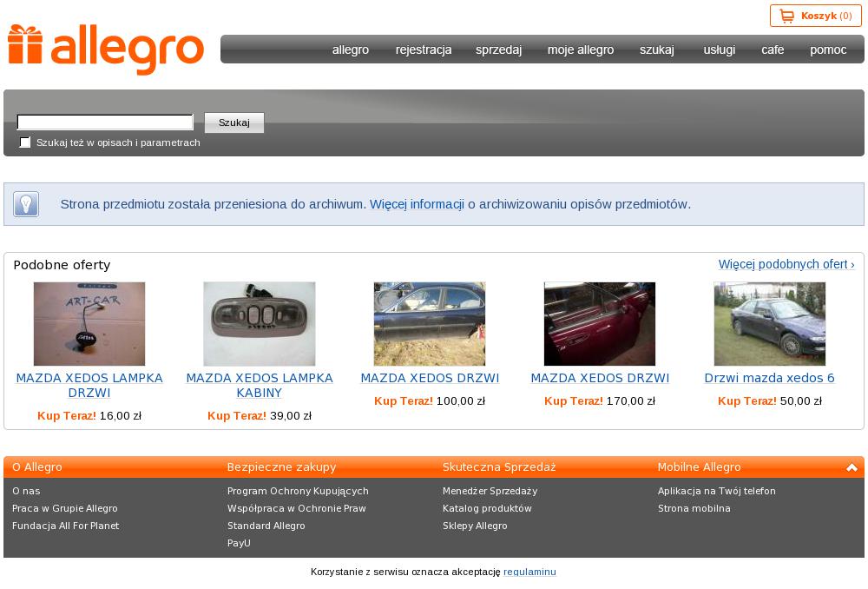
Task: Click the lightbulb info icon
Action: click(26, 204)
